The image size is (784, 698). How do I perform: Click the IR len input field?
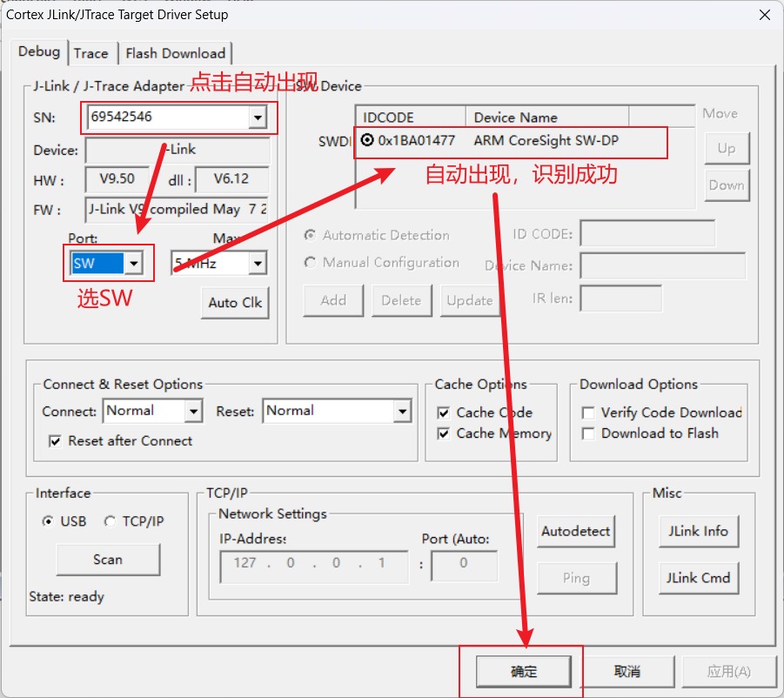point(621,299)
